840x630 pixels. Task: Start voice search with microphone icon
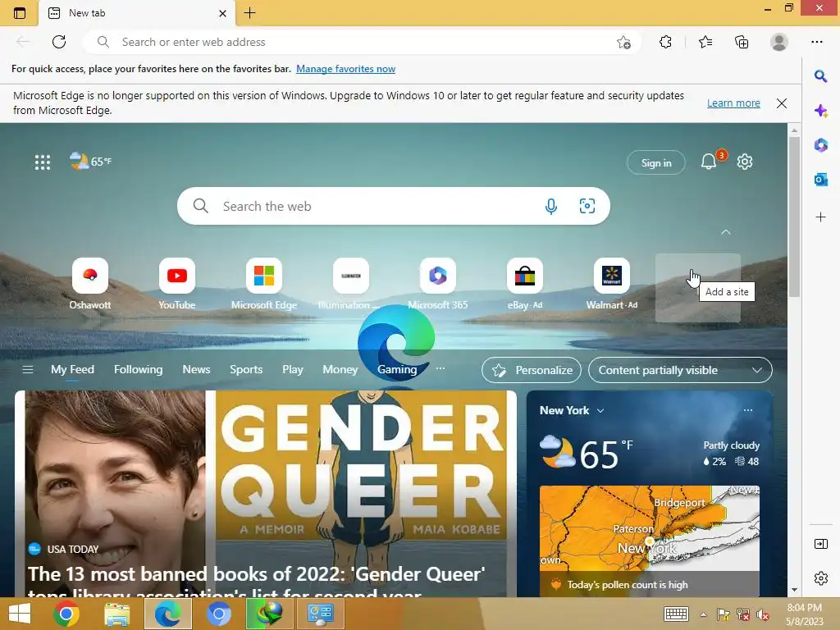tap(550, 206)
